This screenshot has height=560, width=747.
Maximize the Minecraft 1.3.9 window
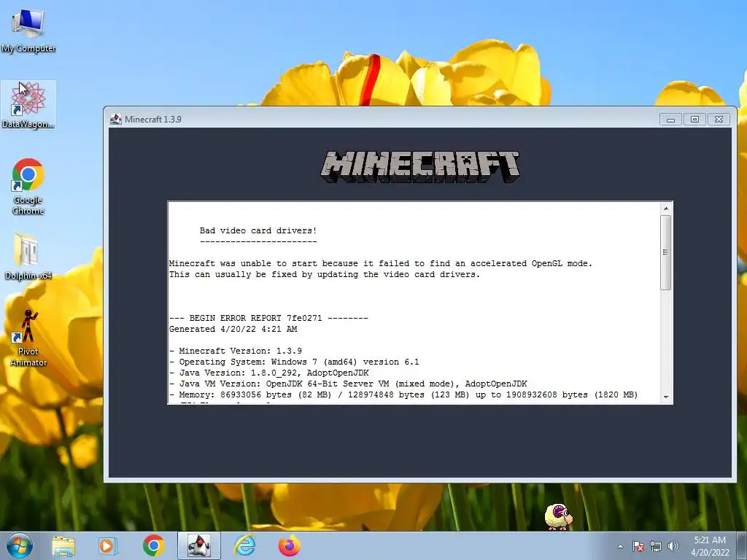694,119
